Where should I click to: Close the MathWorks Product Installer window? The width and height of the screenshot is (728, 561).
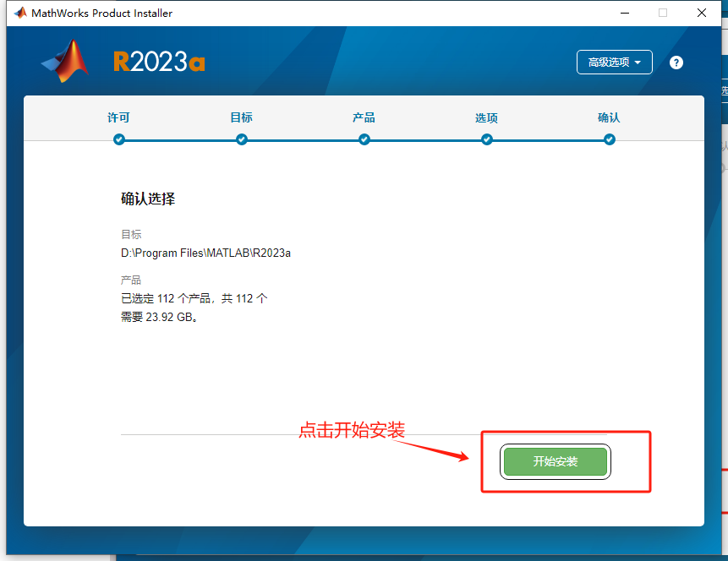[702, 13]
